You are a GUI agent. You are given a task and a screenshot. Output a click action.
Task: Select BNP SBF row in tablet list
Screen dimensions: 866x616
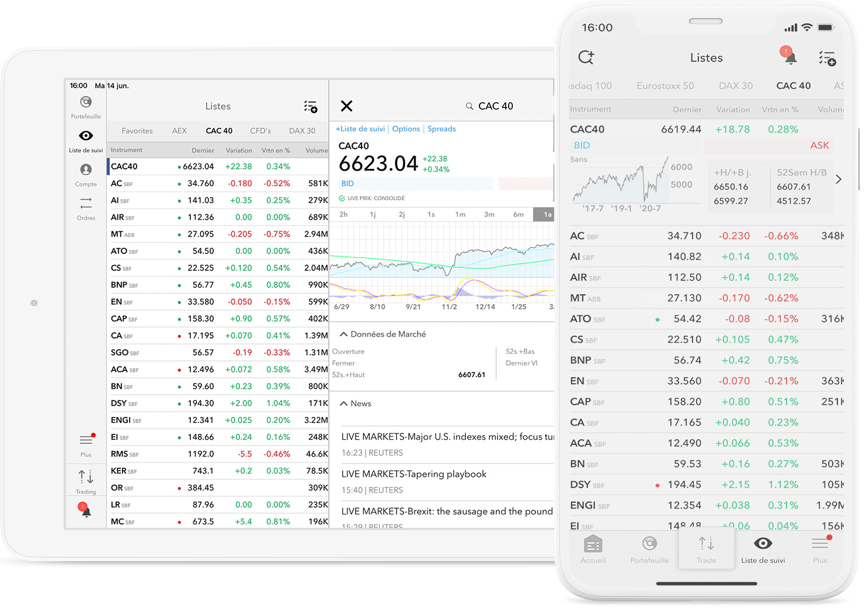(218, 285)
